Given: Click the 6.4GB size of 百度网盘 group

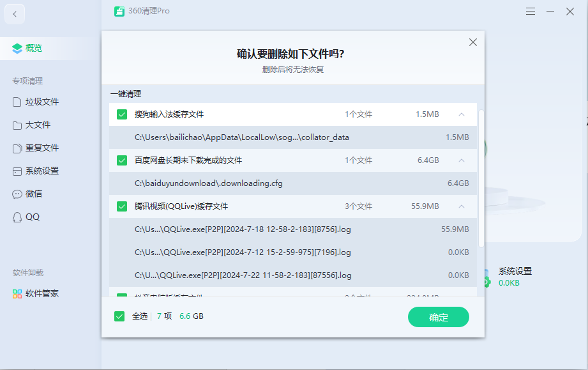Looking at the screenshot, I should click(x=428, y=160).
